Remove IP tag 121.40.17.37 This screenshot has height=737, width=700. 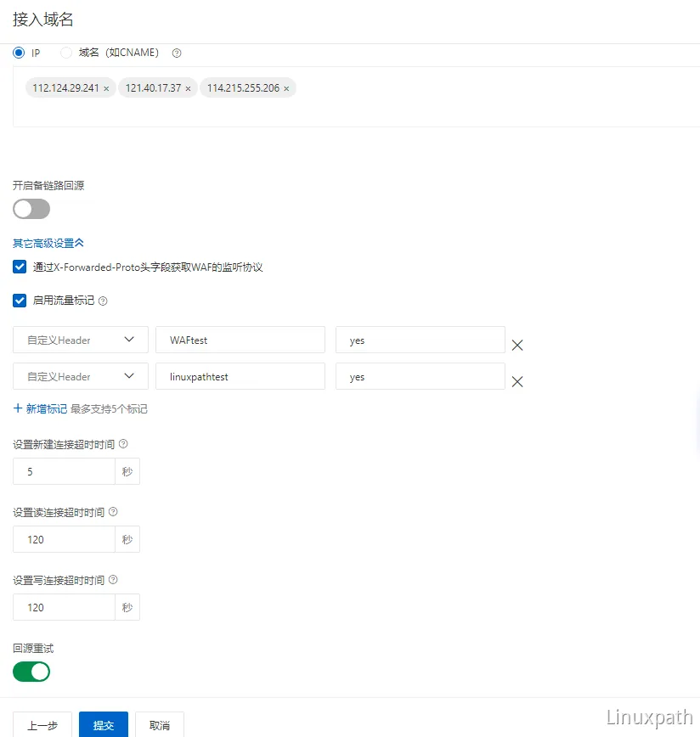(188, 88)
